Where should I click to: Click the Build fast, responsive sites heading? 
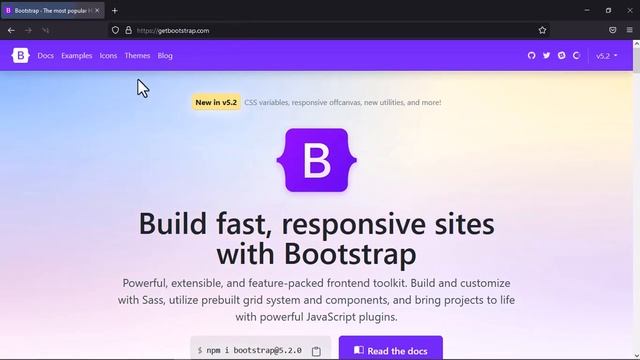pos(316,239)
